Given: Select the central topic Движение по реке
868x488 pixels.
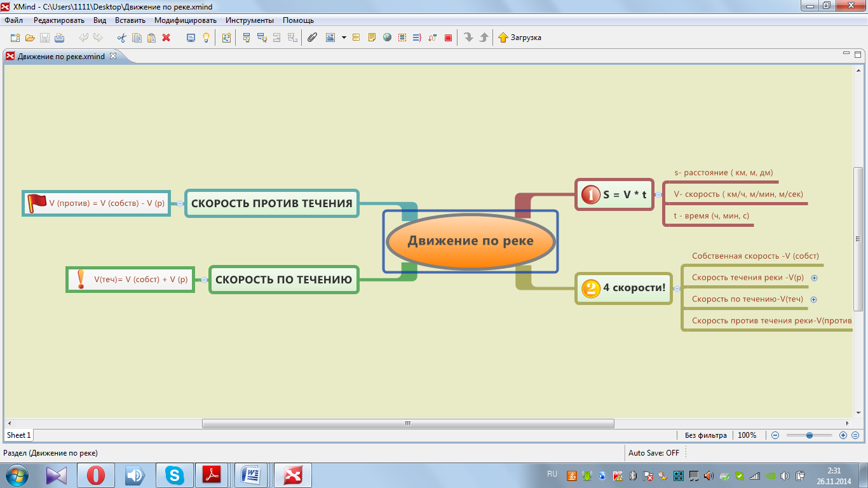Looking at the screenshot, I should click(x=471, y=241).
